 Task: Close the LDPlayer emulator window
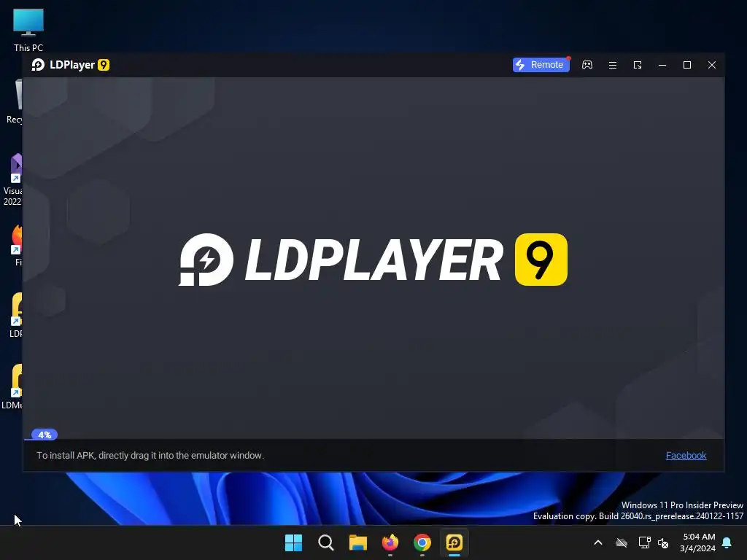(x=712, y=65)
